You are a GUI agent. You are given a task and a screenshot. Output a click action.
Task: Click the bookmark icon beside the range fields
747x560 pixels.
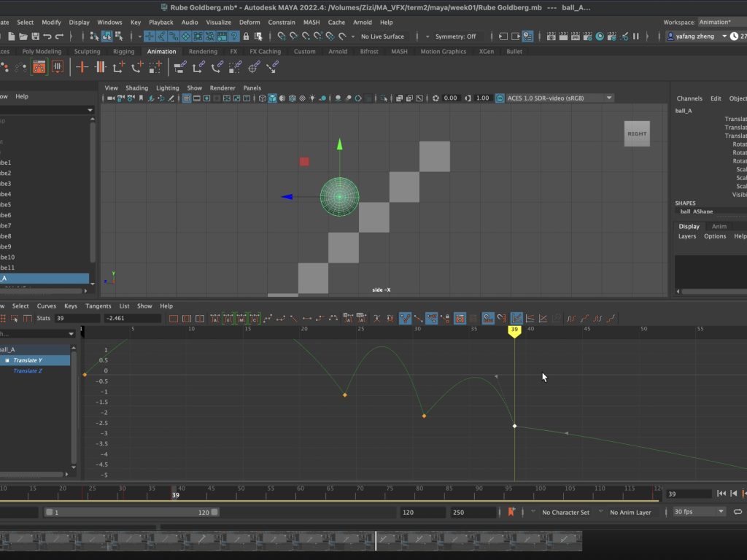511,513
